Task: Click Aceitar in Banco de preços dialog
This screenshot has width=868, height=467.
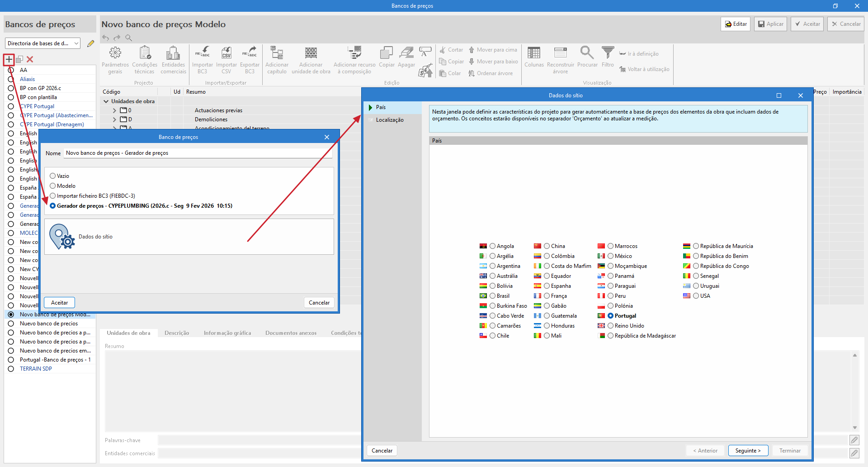Action: [59, 303]
